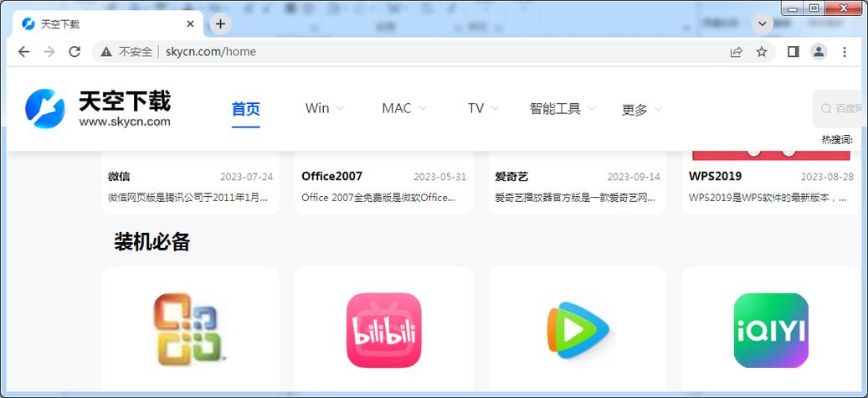This screenshot has width=868, height=398.
Task: Click the browser forward arrow
Action: [x=49, y=52]
